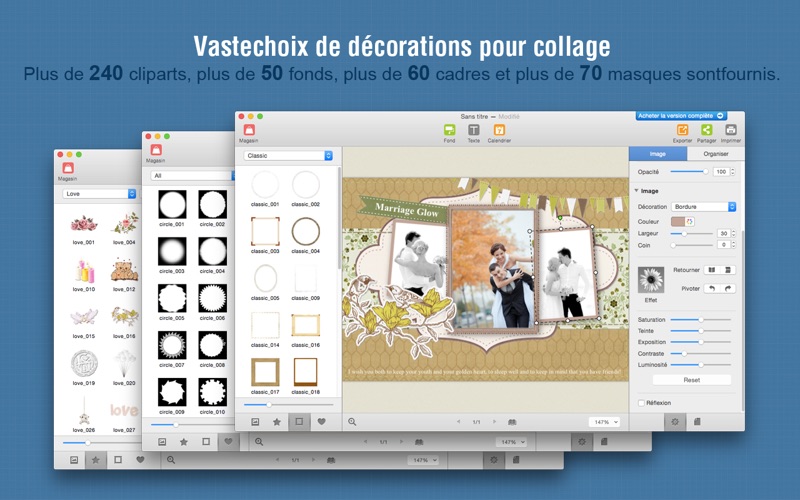Switch to the Organiser inspector tab

pos(716,154)
